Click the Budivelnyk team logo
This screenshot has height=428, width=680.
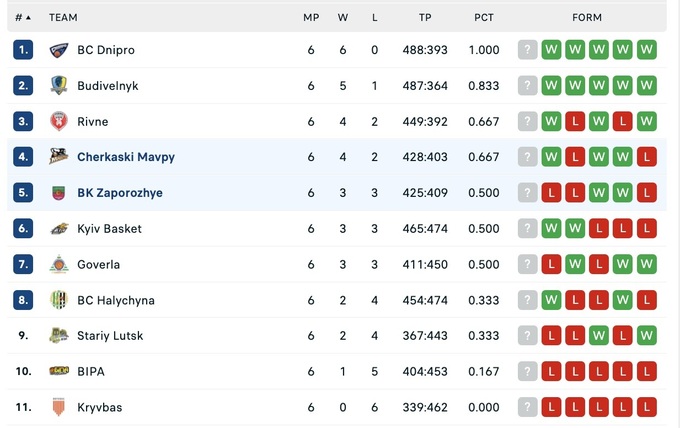pos(59,86)
